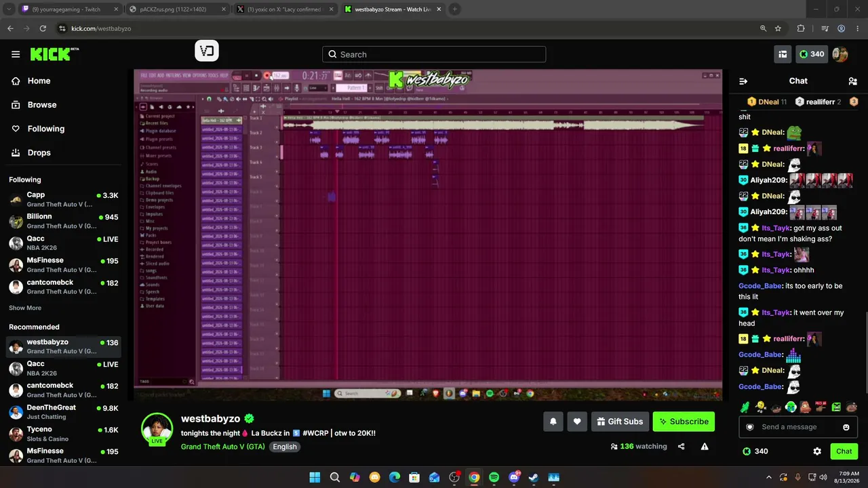Report stream via warning triangle icon
This screenshot has height=488, width=868.
point(705,447)
